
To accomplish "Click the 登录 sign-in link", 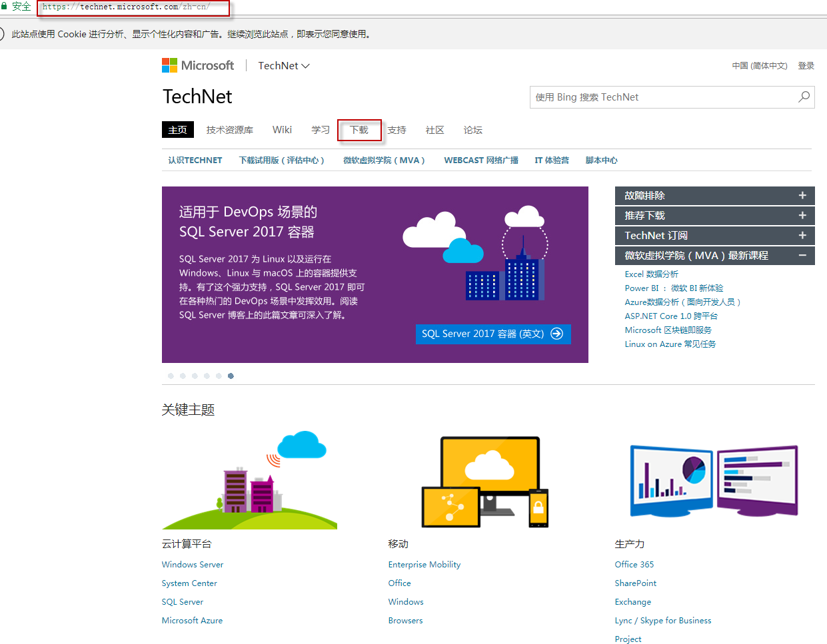I will point(806,66).
